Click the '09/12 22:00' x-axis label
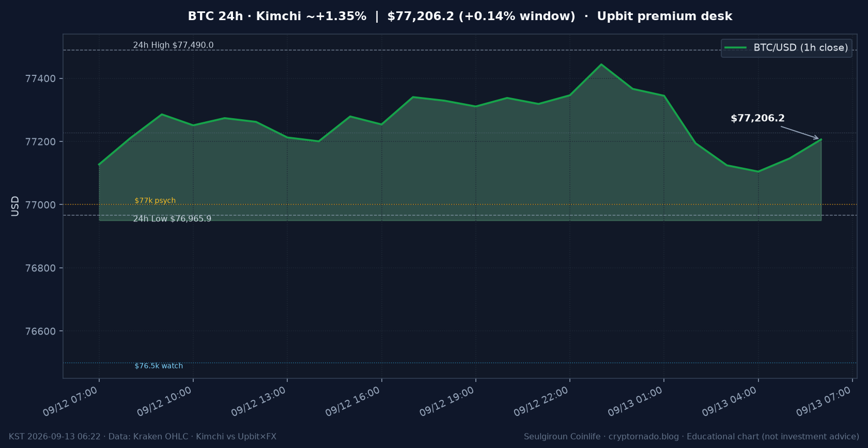This screenshot has width=868, height=448. pyautogui.click(x=541, y=402)
